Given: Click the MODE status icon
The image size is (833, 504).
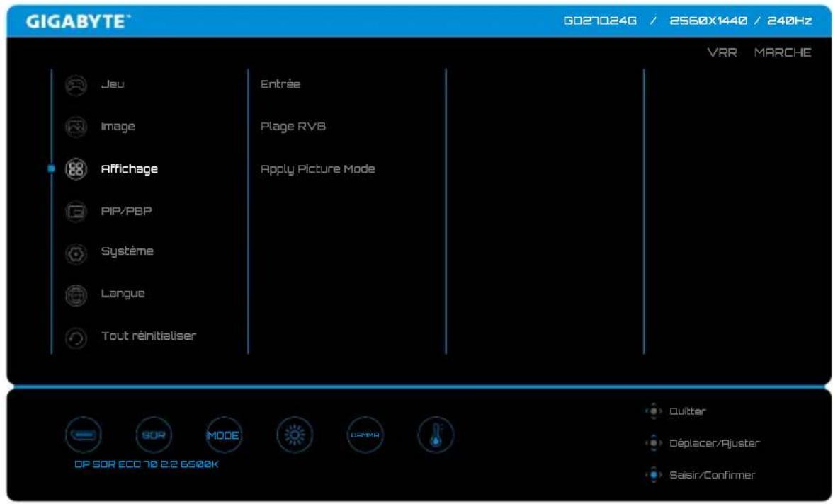Looking at the screenshot, I should pos(224,435).
